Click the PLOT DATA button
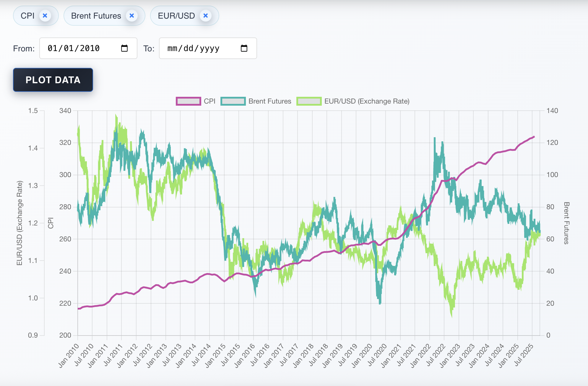Image resolution: width=588 pixels, height=386 pixels. [53, 80]
